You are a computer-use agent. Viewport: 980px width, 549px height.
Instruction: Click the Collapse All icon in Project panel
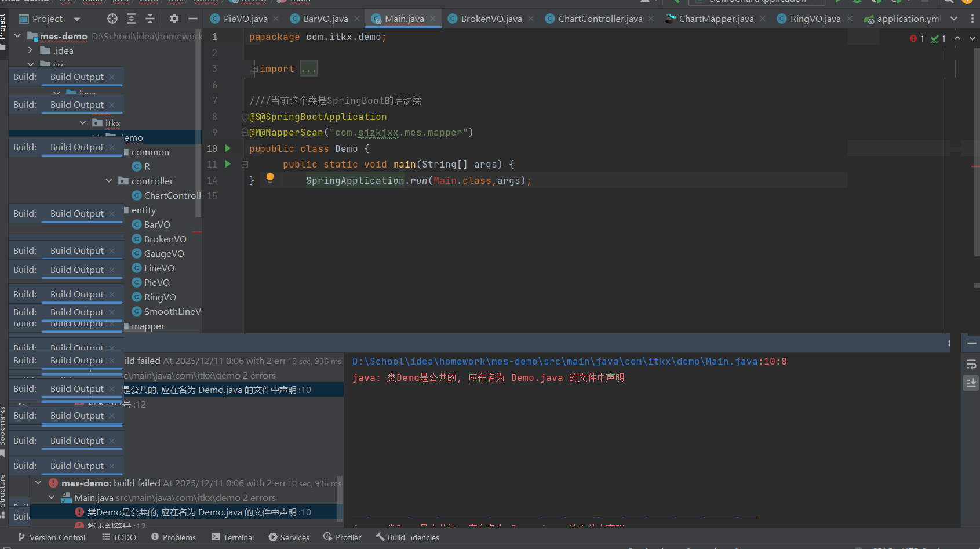tap(150, 19)
